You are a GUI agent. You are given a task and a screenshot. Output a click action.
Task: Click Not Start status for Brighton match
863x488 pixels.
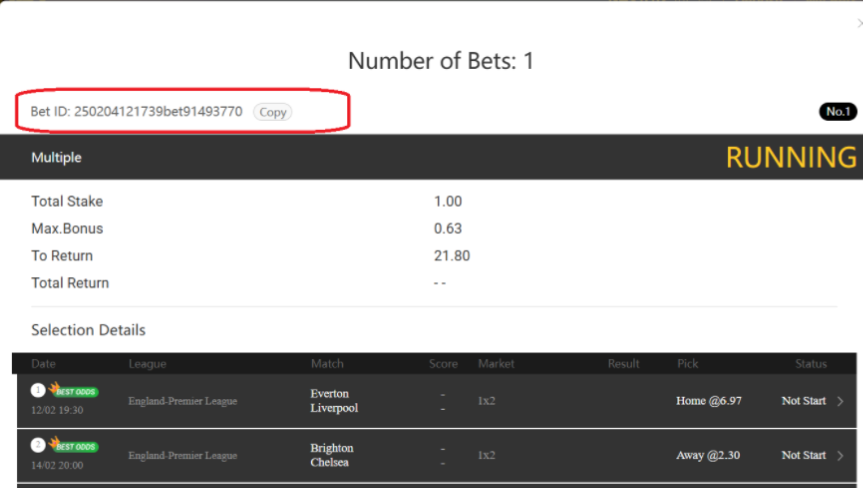pos(803,455)
